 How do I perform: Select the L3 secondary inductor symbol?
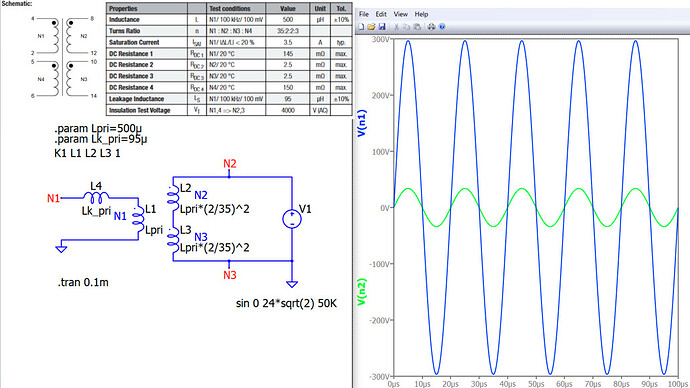pos(173,240)
